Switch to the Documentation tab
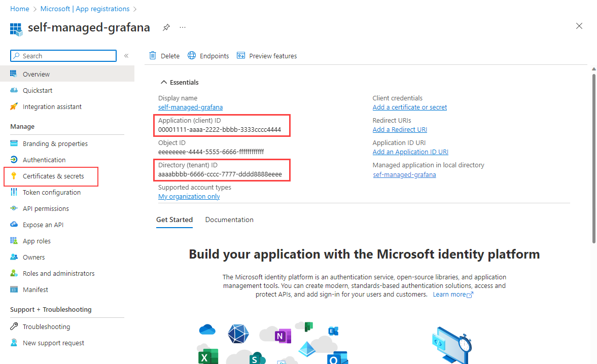Screen dimensions: 597x364 point(229,220)
